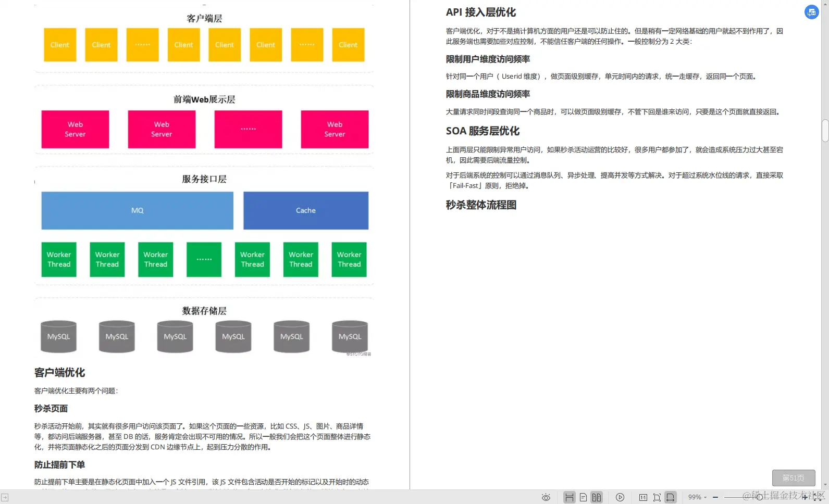This screenshot has height=504, width=829.
Task: Click the heading 限制商品维度访问频率
Action: point(488,94)
